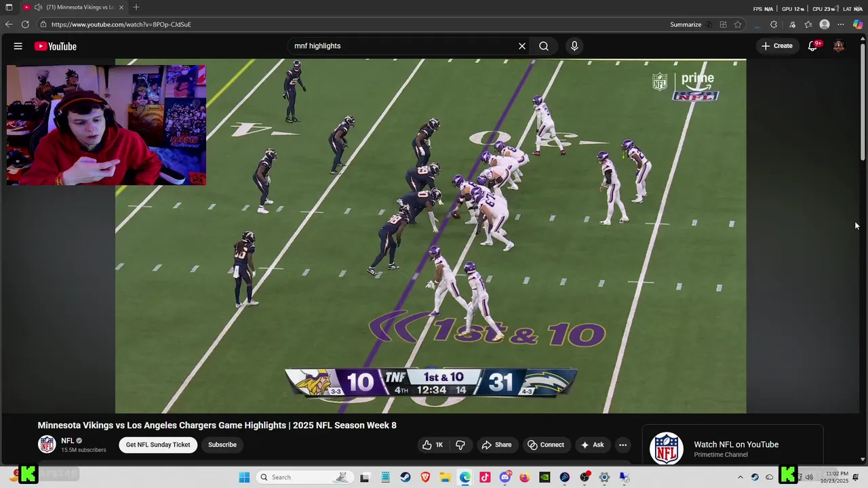
Task: Go to the YouTube home logo
Action: pyautogui.click(x=56, y=46)
